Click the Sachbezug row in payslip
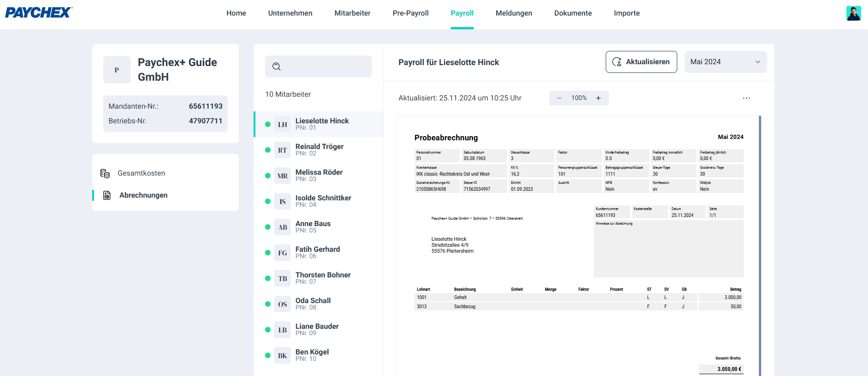 (579, 307)
